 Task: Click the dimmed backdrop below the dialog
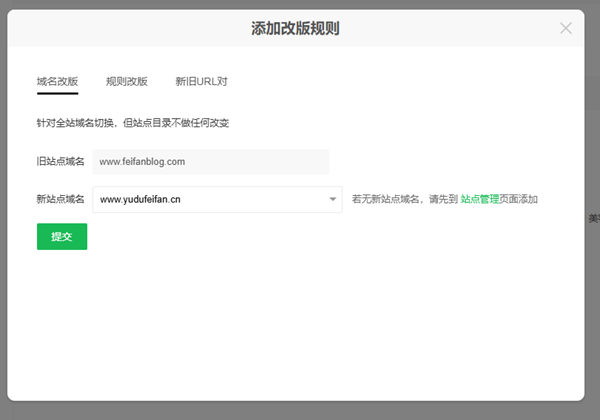click(300, 412)
